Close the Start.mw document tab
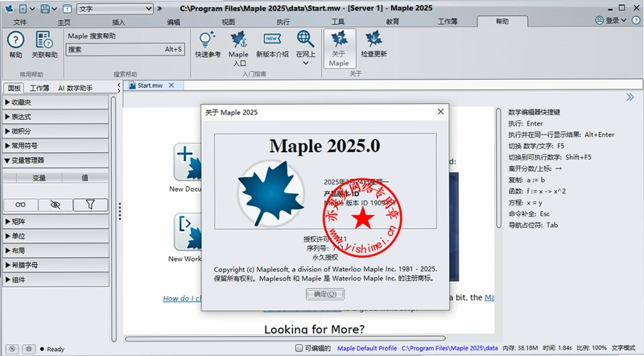The height and width of the screenshot is (356, 644). pyautogui.click(x=171, y=85)
